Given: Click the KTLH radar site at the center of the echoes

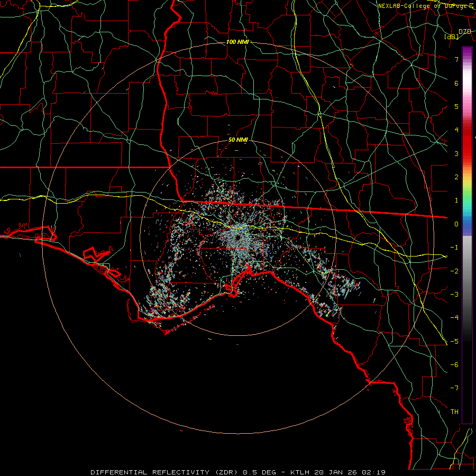Looking at the screenshot, I should 237,236.
